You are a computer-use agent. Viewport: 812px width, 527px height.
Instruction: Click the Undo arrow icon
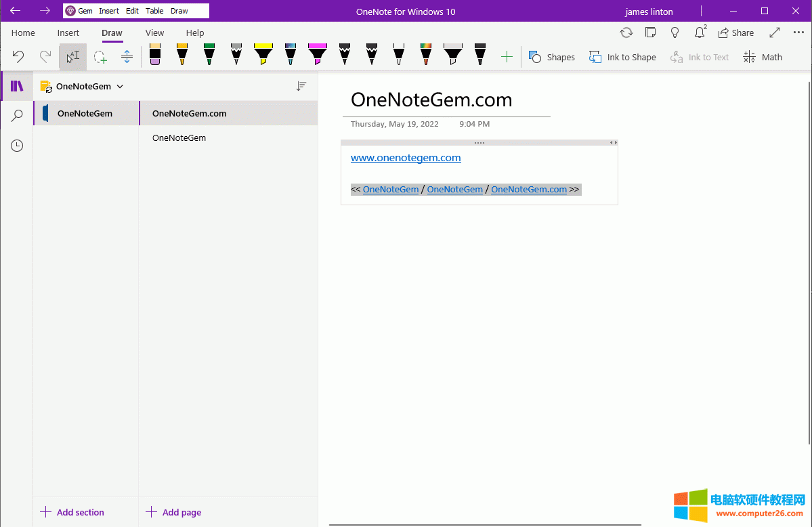[18, 56]
